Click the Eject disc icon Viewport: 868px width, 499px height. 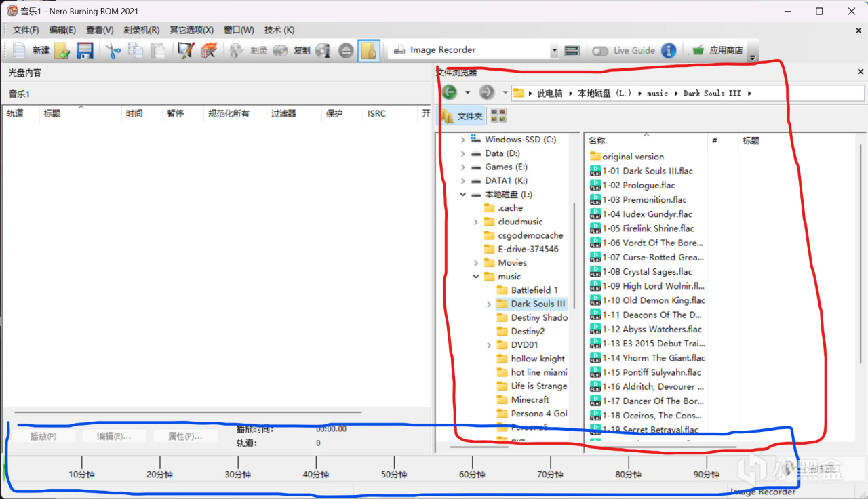[x=346, y=50]
